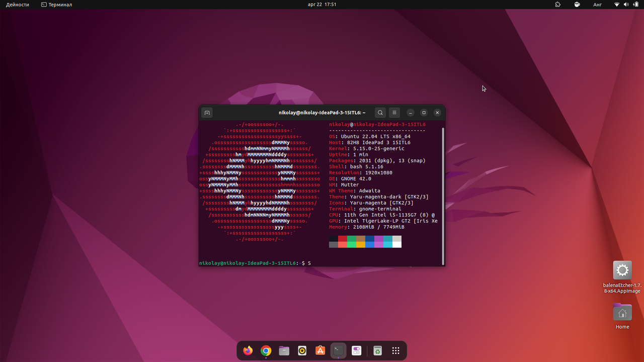Image resolution: width=644 pixels, height=362 pixels.
Task: Launch Firefox from the dock
Action: click(x=248, y=350)
